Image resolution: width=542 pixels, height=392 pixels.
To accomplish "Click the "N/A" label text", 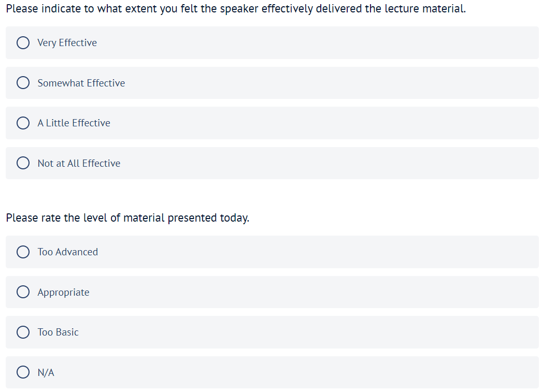I will click(x=46, y=372).
